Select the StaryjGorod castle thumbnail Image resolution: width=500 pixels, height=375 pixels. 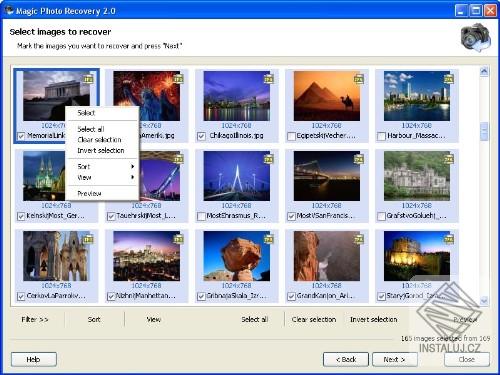[417, 256]
